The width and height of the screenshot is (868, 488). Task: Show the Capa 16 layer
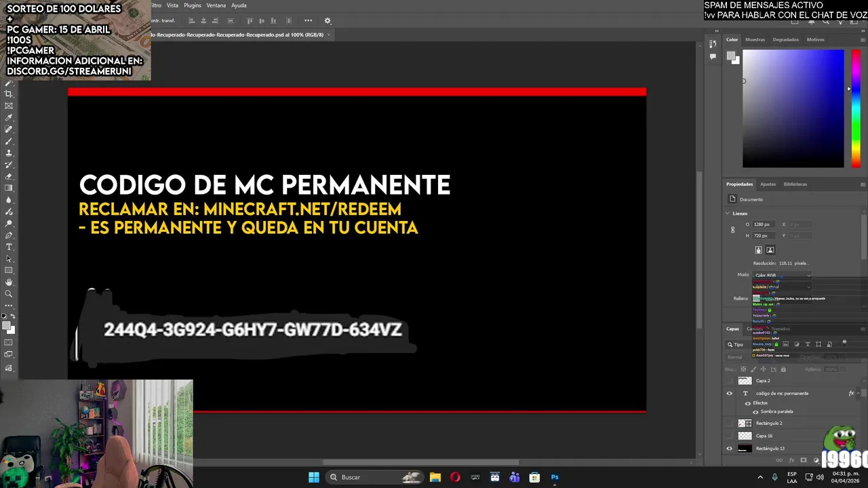click(x=730, y=436)
